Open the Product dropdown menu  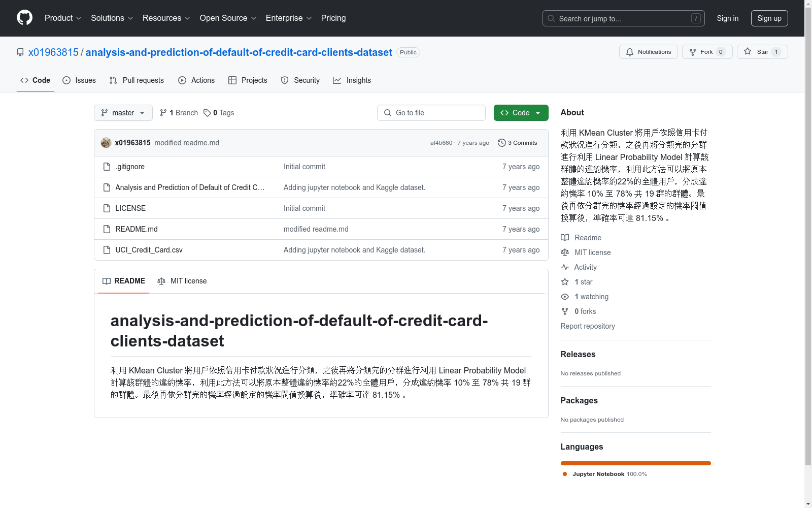(63, 18)
